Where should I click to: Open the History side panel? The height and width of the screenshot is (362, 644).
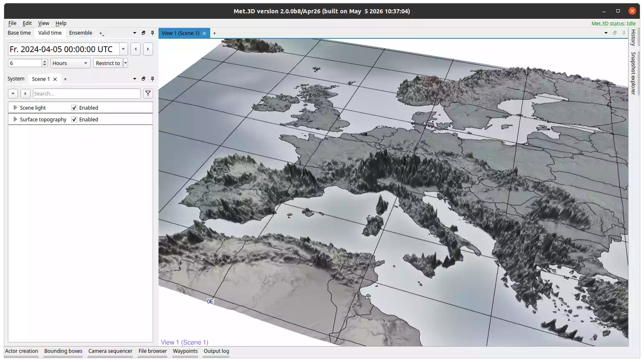pyautogui.click(x=633, y=38)
